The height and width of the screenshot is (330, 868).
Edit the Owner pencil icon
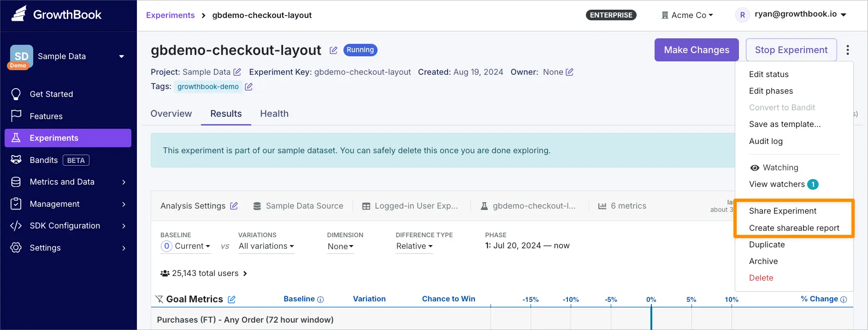(569, 72)
